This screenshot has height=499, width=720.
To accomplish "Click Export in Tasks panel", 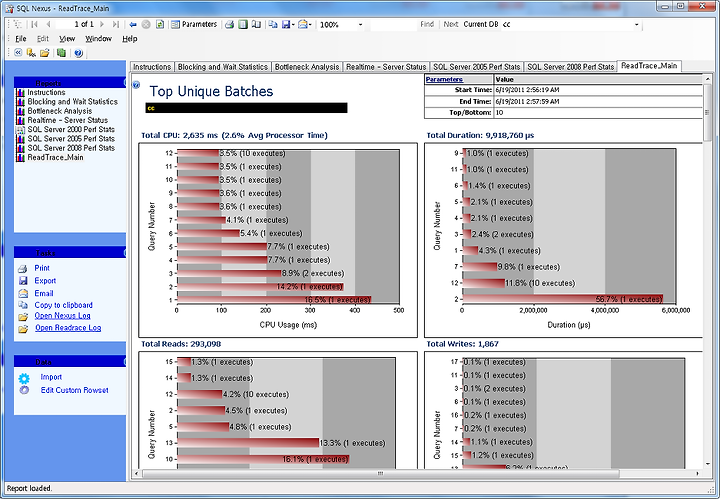I will (x=45, y=280).
